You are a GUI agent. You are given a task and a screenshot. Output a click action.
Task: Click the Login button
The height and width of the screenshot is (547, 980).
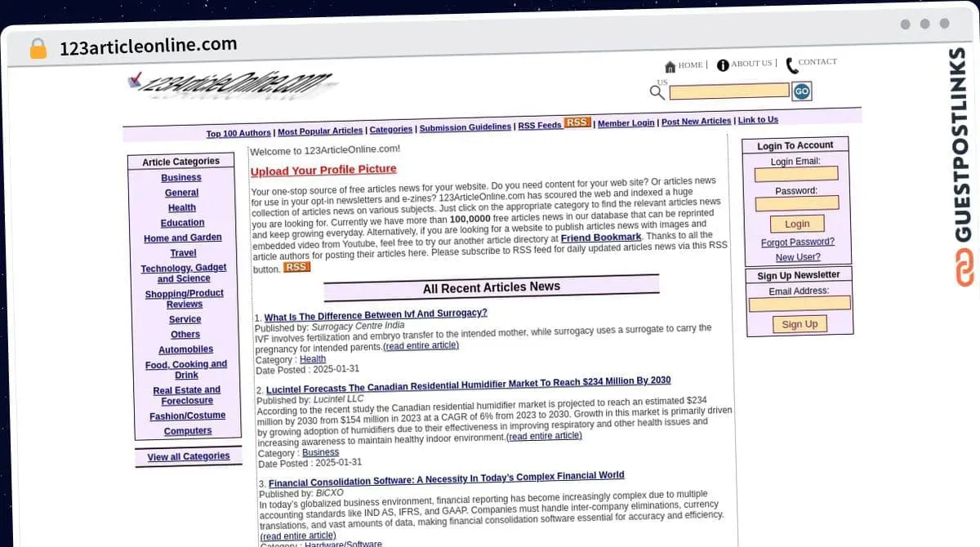(797, 224)
